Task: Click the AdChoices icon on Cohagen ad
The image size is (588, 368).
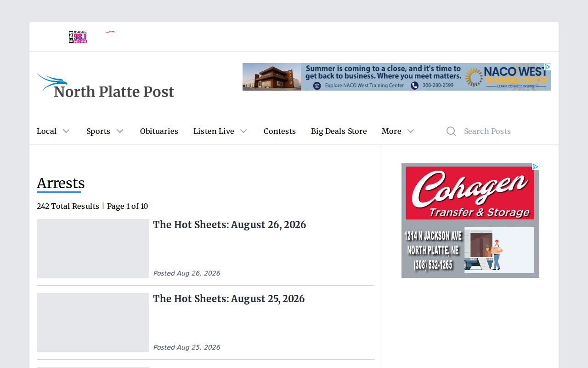Action: click(535, 167)
